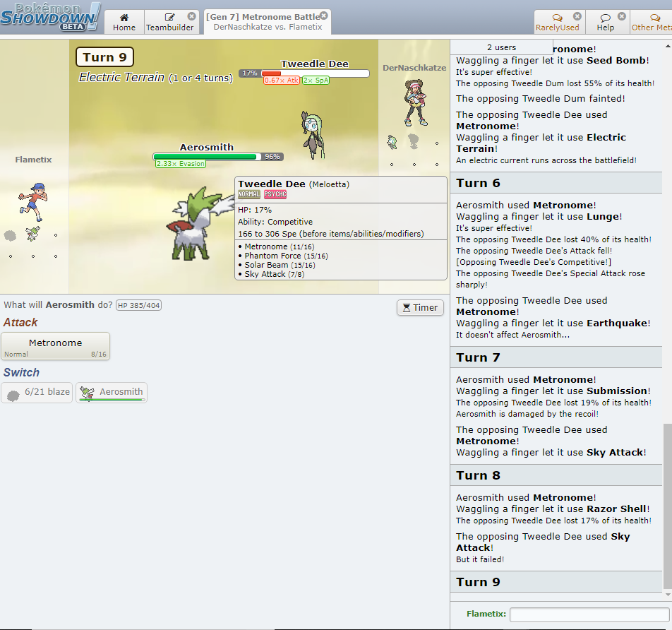This screenshot has width=672, height=630.
Task: Click the Help speech bubble icon
Action: tap(605, 18)
